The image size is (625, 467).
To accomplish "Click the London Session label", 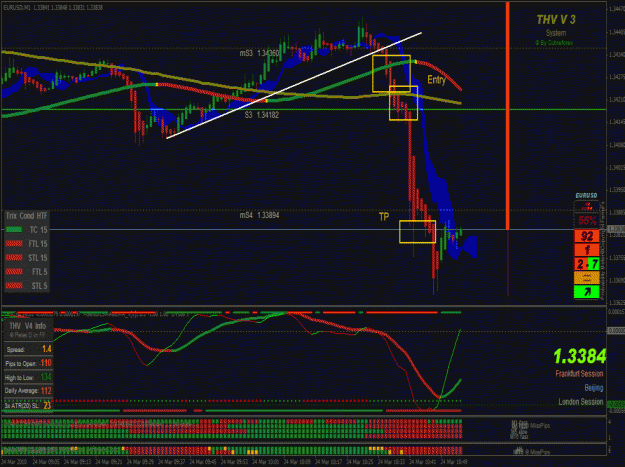I will pos(581,402).
